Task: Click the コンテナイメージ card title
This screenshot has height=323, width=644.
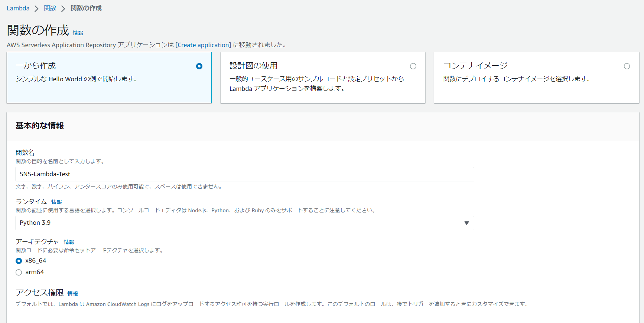Action: [x=475, y=66]
